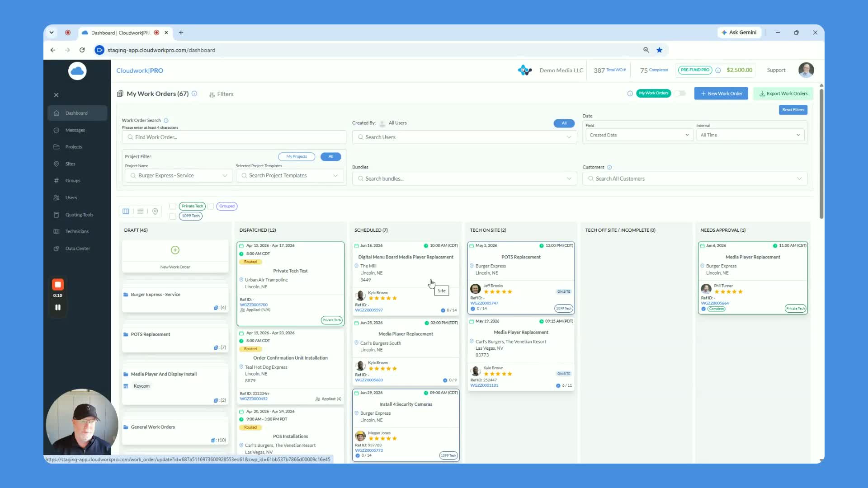The height and width of the screenshot is (488, 868).
Task: Open Users in sidebar
Action: (x=71, y=198)
